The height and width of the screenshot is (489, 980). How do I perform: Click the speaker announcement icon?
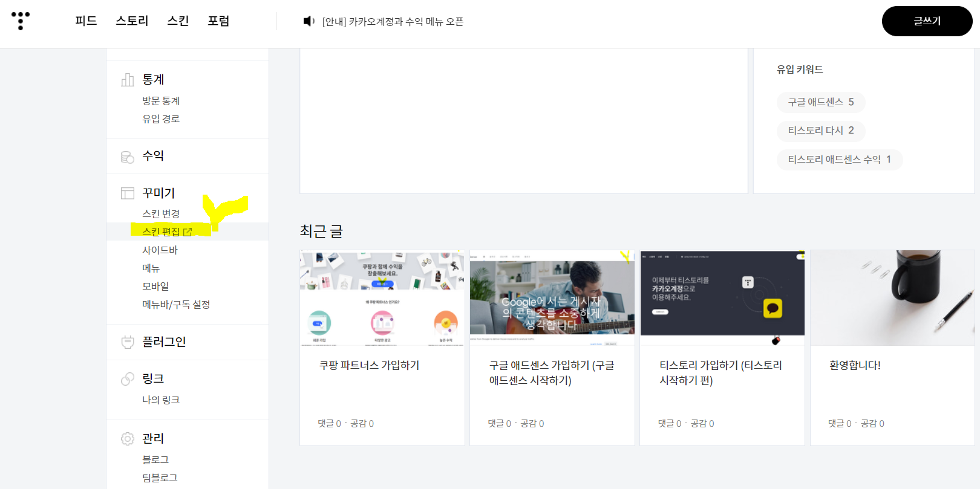[x=309, y=21]
